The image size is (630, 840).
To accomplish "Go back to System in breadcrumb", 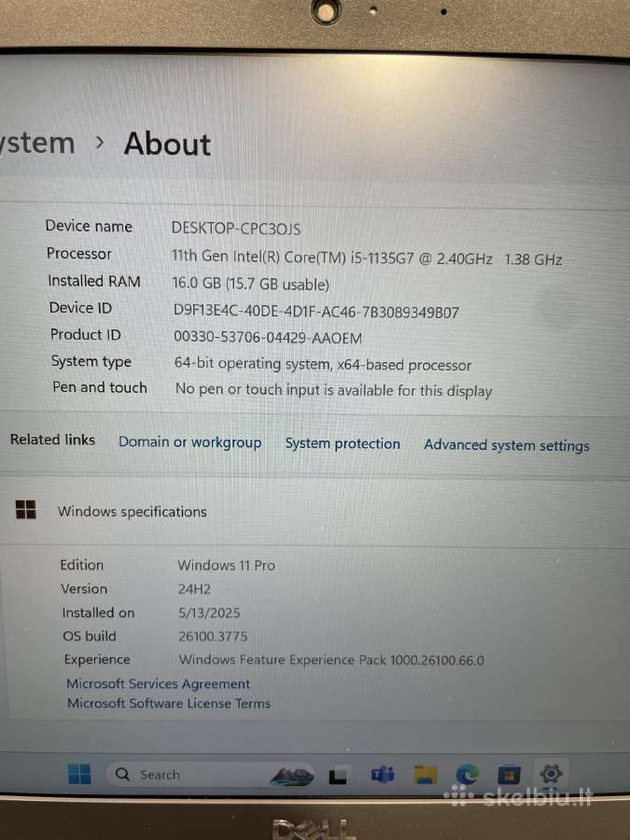I will tap(37, 143).
